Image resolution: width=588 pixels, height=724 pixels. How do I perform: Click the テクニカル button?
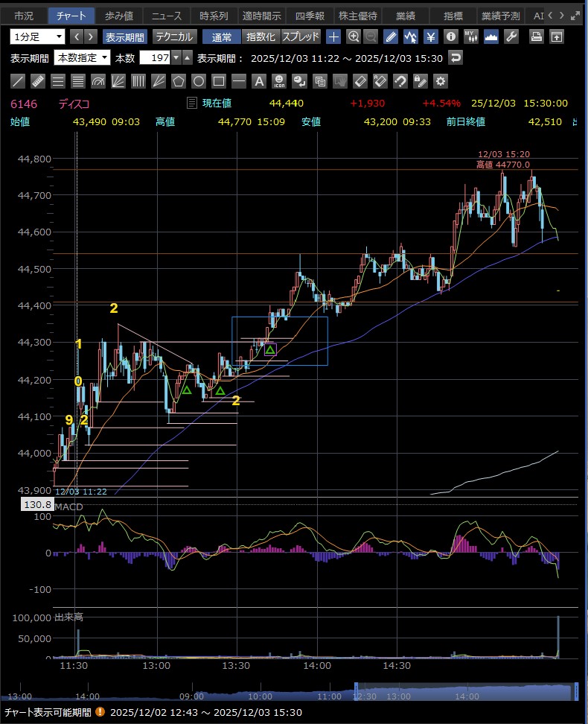(x=174, y=36)
